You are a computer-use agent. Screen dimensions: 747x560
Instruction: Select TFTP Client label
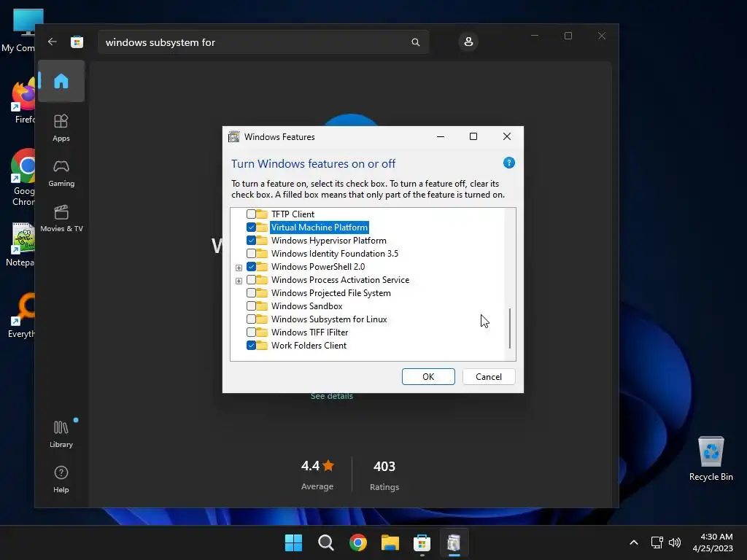(x=293, y=214)
